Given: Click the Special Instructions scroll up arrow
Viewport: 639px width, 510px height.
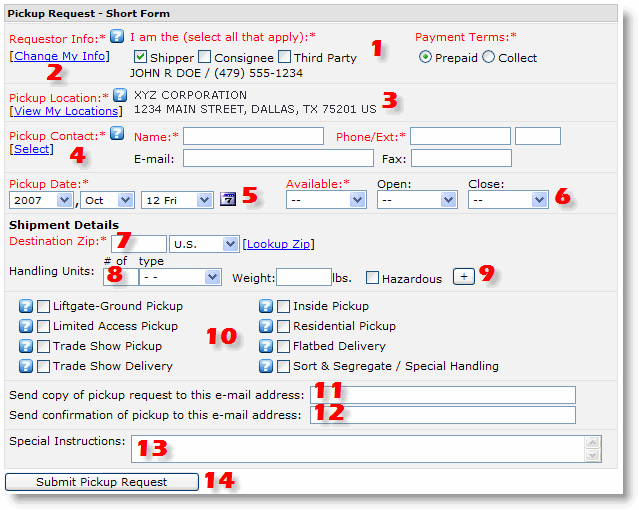Looking at the screenshot, I should (x=593, y=442).
